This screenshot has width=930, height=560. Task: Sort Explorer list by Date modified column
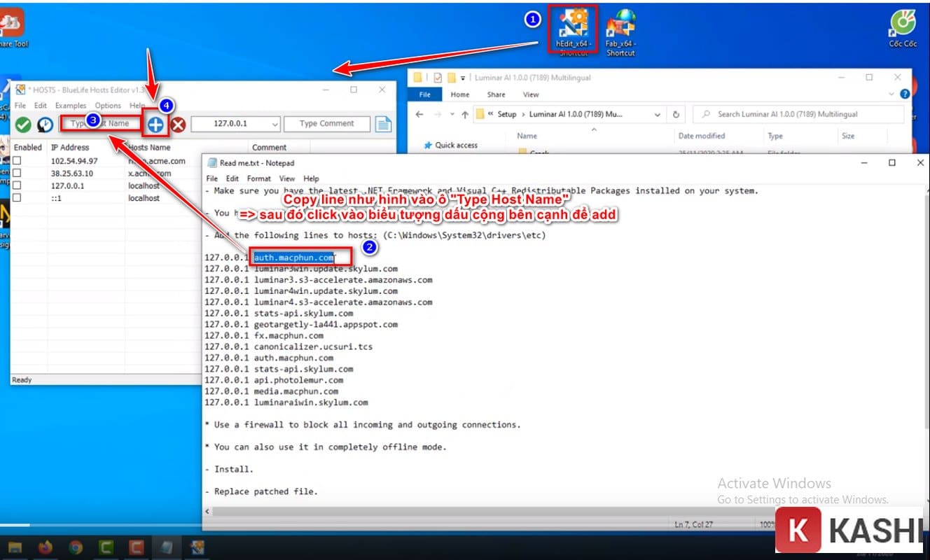[x=701, y=136]
